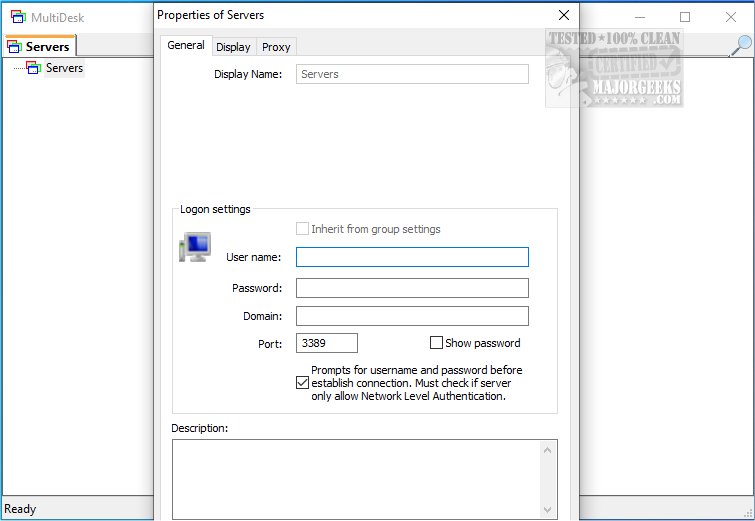Click the computer icon in Logon settings
This screenshot has height=521, width=755.
(x=195, y=247)
